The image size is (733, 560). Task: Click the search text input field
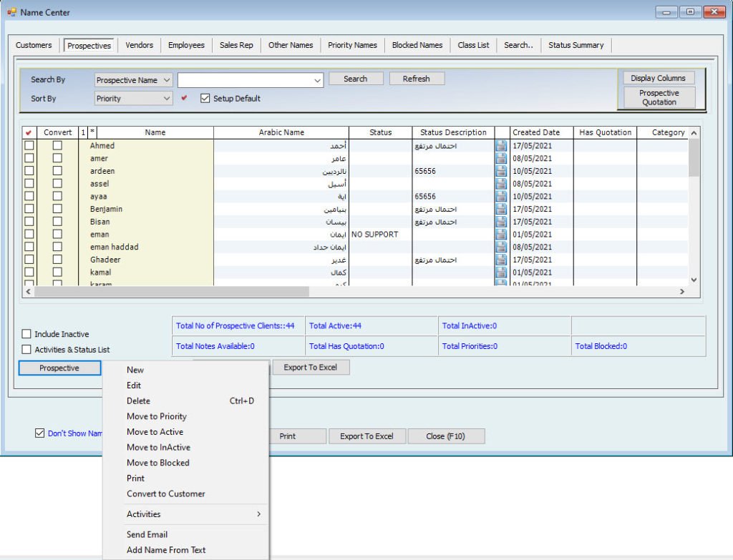pos(245,80)
